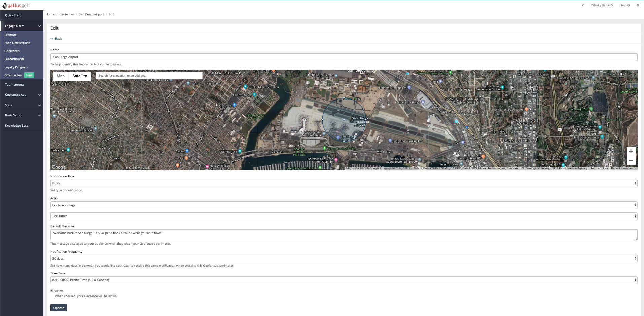
Task: Click the Holiday Inn hotel map pin
Action: point(207,166)
